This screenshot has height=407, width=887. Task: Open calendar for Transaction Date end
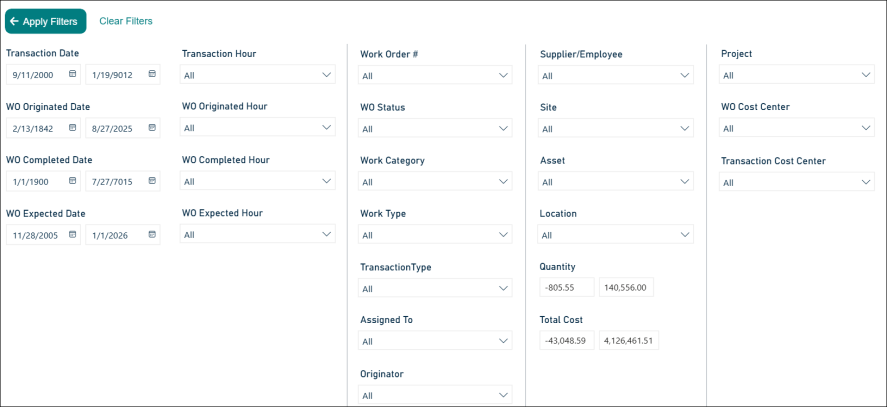click(152, 74)
